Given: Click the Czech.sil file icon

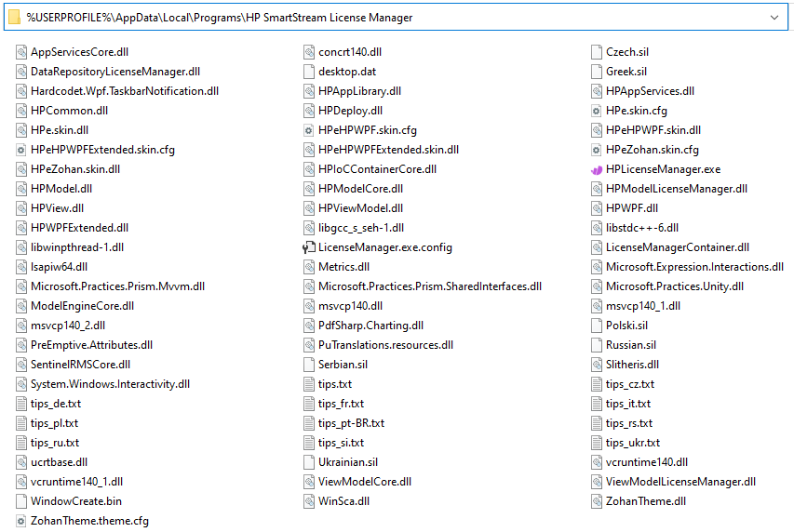Looking at the screenshot, I should coord(597,52).
